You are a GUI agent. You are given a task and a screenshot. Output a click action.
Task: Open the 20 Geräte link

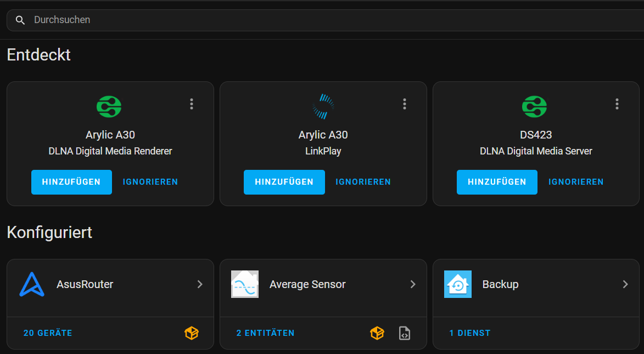click(48, 333)
